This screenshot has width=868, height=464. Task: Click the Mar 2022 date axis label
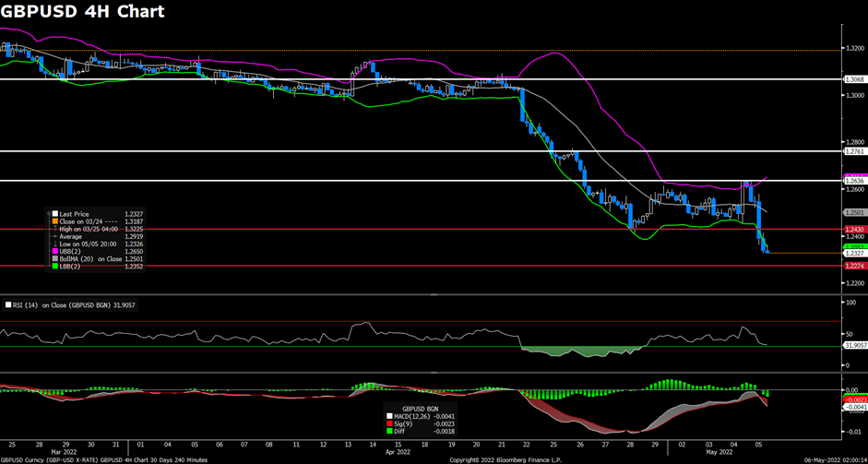click(65, 452)
